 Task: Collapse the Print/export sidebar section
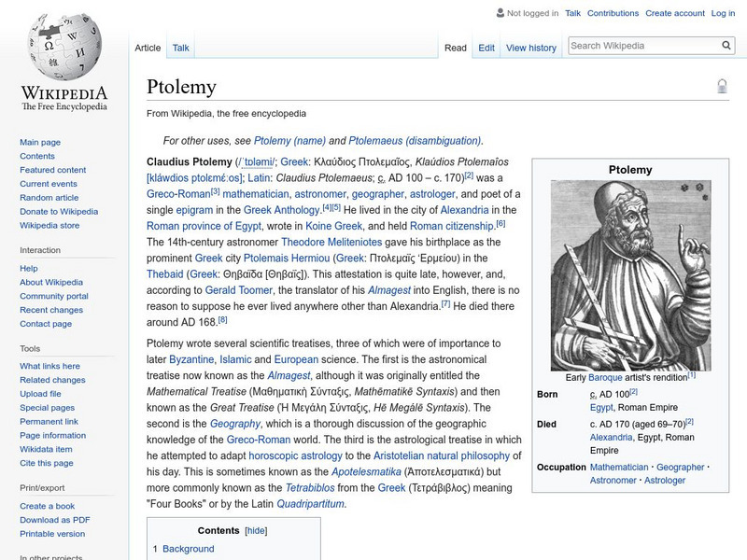click(41, 487)
